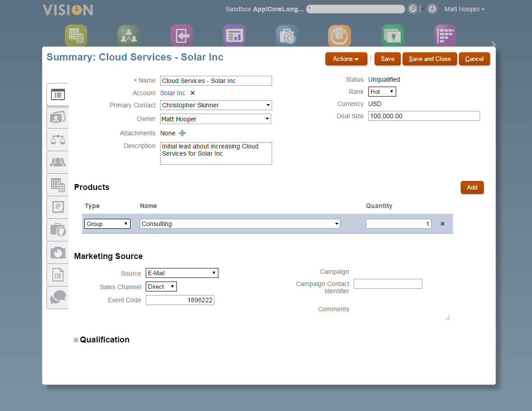Open the briefcase with head side tab
Viewport: 532px width, 411px height.
(58, 230)
